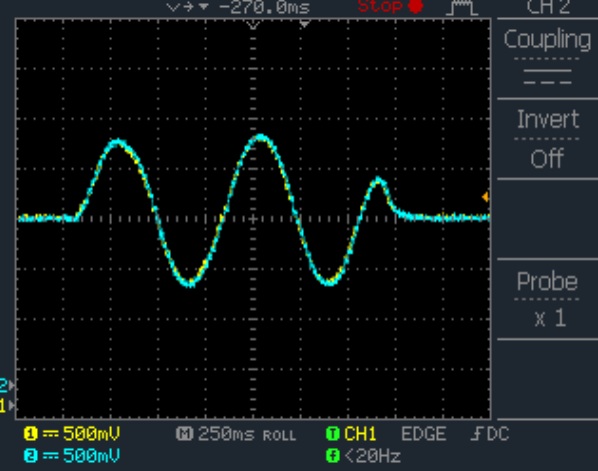
Task: Click the acquisition waveform icon at top
Action: (462, 7)
